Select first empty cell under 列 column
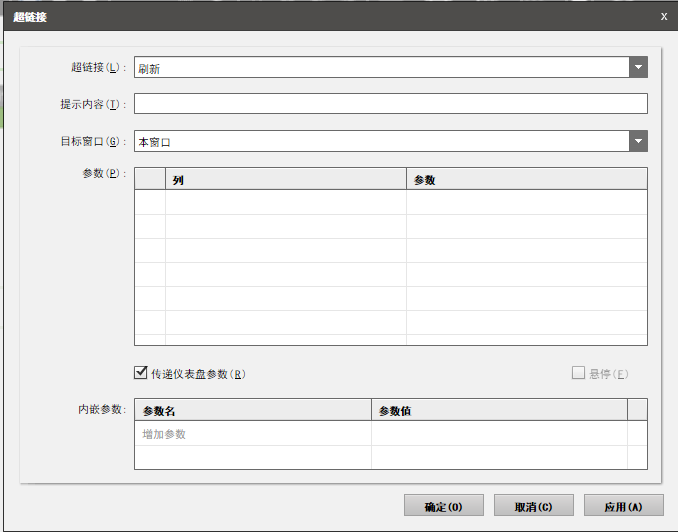 point(285,202)
